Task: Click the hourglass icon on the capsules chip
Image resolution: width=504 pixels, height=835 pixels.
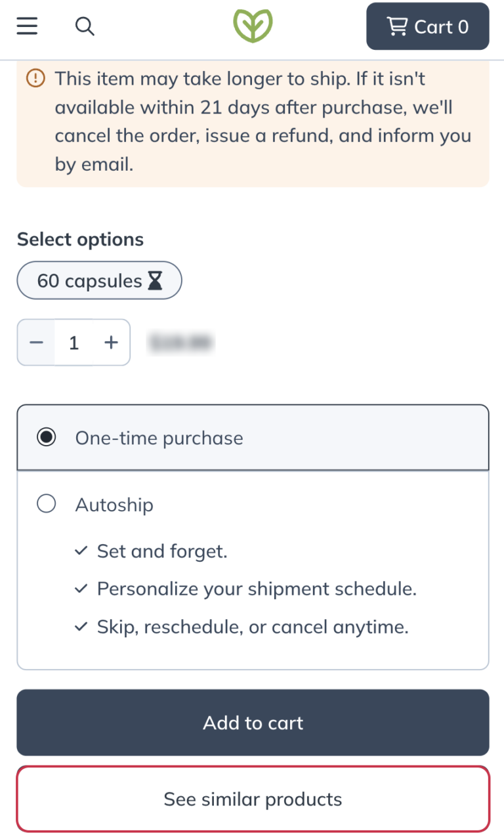Action: (155, 280)
